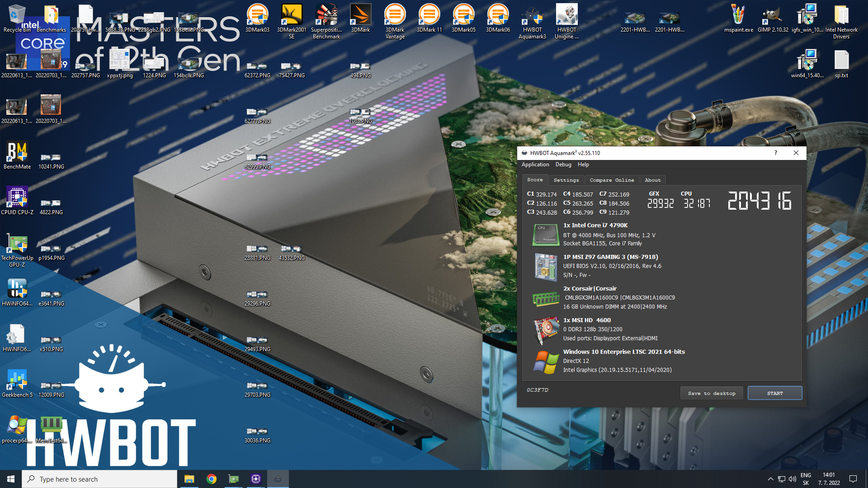Launch the 3DMark03 shortcut

(x=257, y=19)
